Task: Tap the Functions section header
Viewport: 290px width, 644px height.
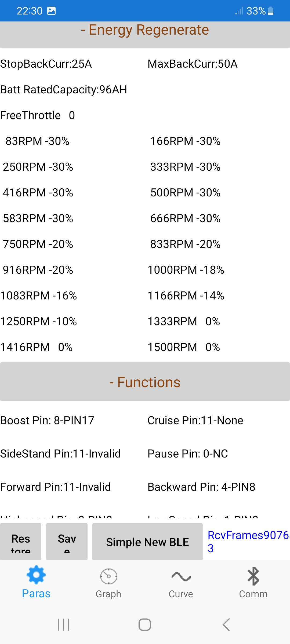Action: (x=145, y=382)
